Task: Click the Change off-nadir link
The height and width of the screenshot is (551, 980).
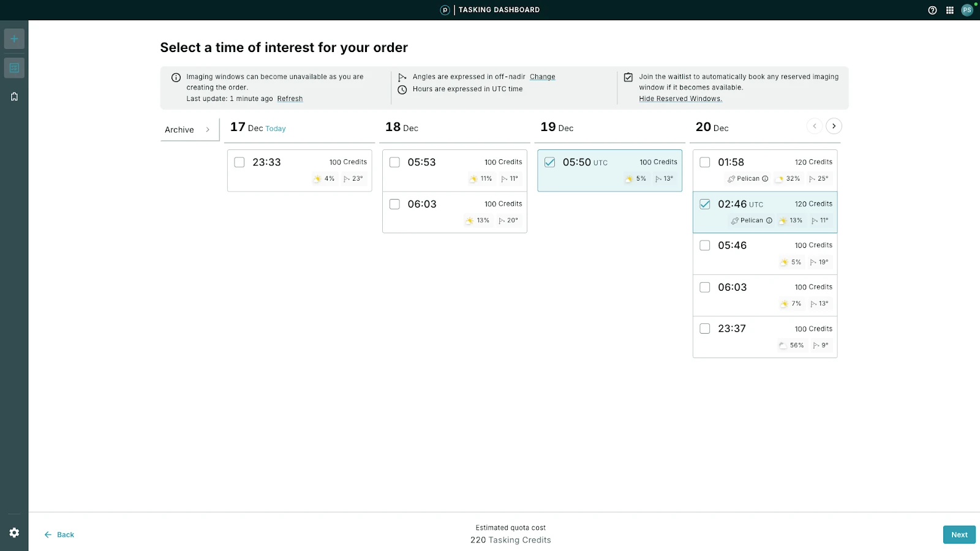Action: click(x=542, y=77)
